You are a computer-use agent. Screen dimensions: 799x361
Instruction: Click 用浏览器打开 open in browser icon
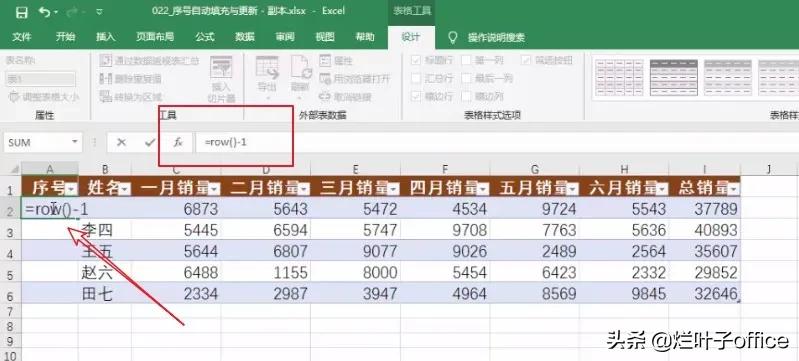tap(325, 79)
